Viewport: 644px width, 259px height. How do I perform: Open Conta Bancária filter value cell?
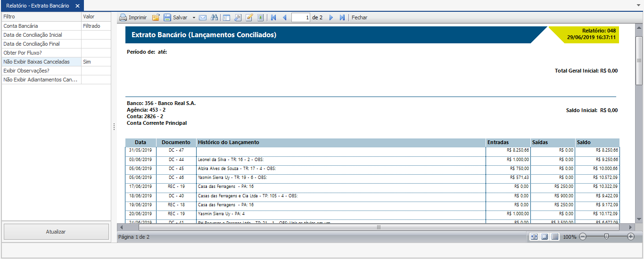tap(96, 26)
